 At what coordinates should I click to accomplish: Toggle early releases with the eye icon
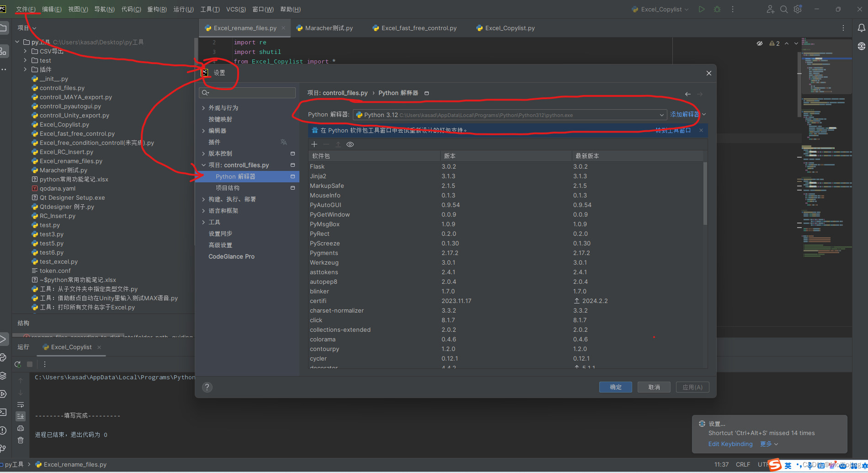pyautogui.click(x=350, y=144)
